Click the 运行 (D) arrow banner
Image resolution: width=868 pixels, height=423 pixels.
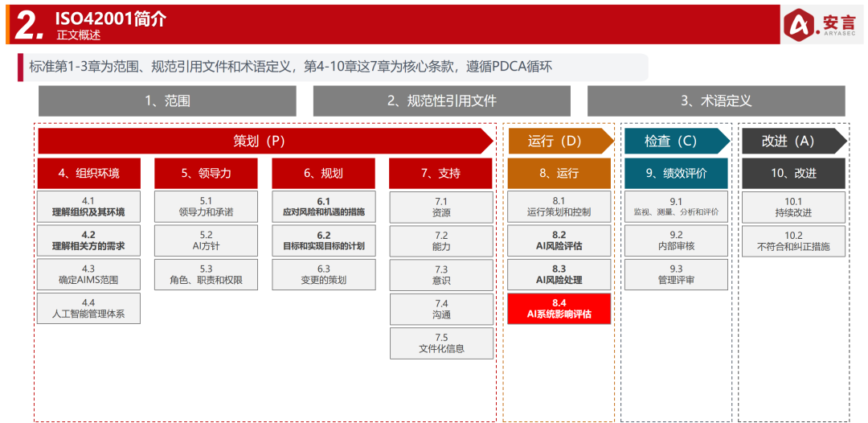click(561, 142)
